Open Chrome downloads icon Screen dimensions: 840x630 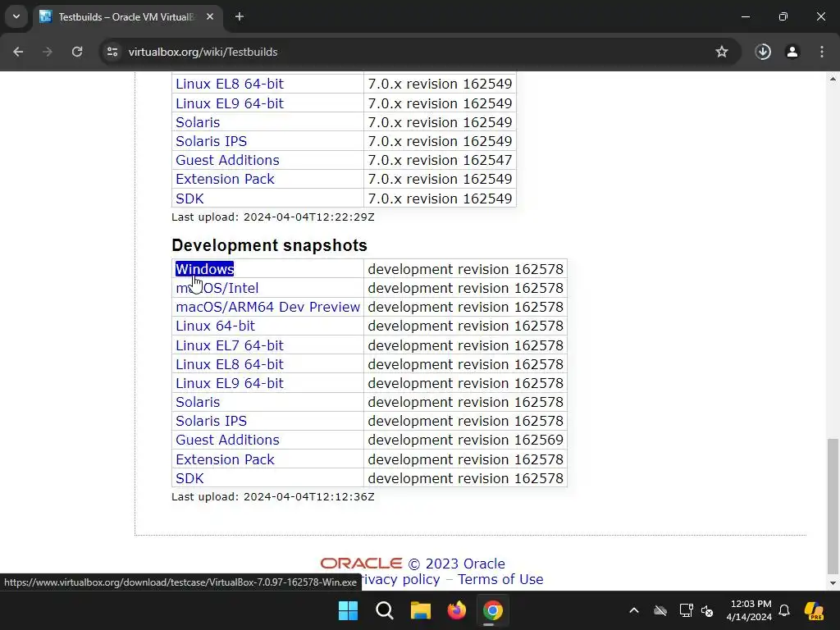pos(763,52)
